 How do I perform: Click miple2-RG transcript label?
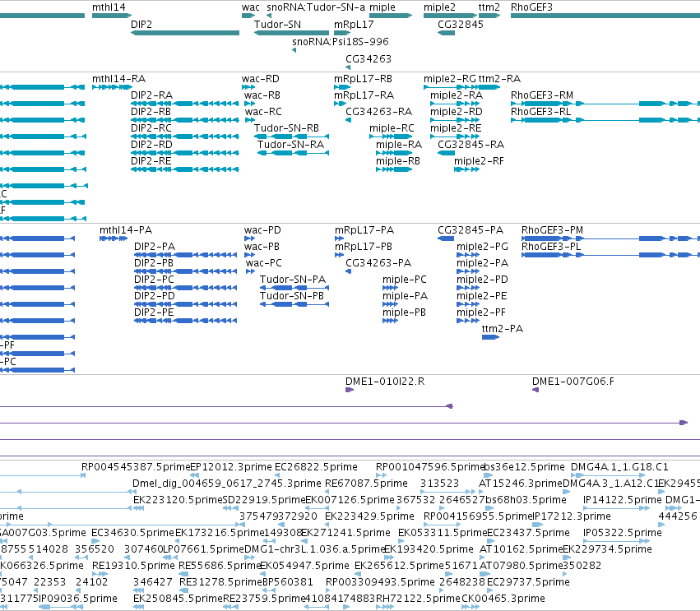(450, 79)
